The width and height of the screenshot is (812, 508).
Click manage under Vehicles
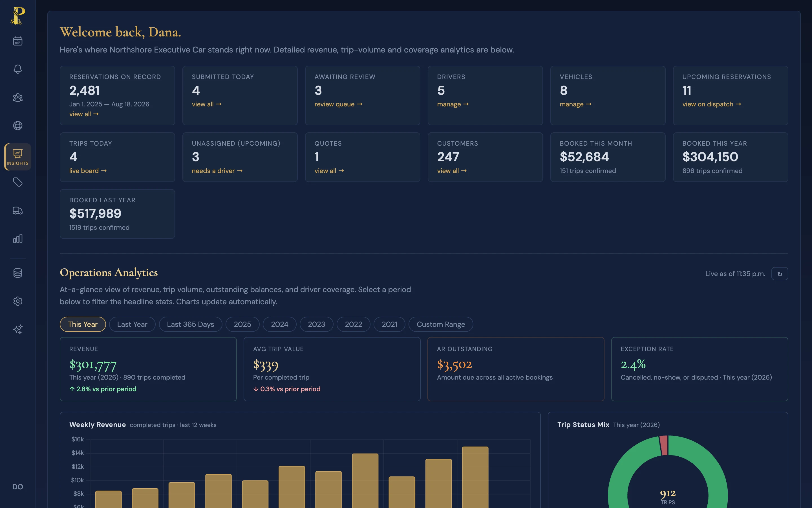tap(575, 104)
